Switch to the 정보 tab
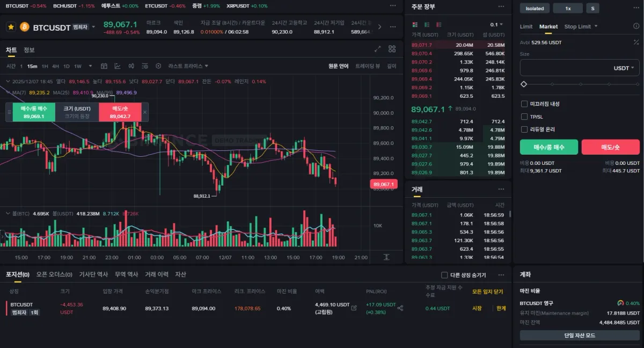 tap(29, 50)
